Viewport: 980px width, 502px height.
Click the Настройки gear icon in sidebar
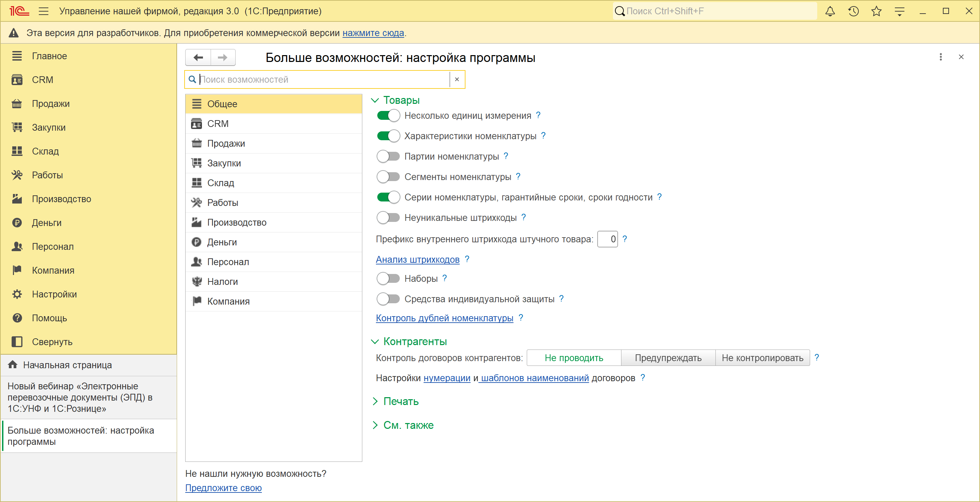[x=17, y=294]
